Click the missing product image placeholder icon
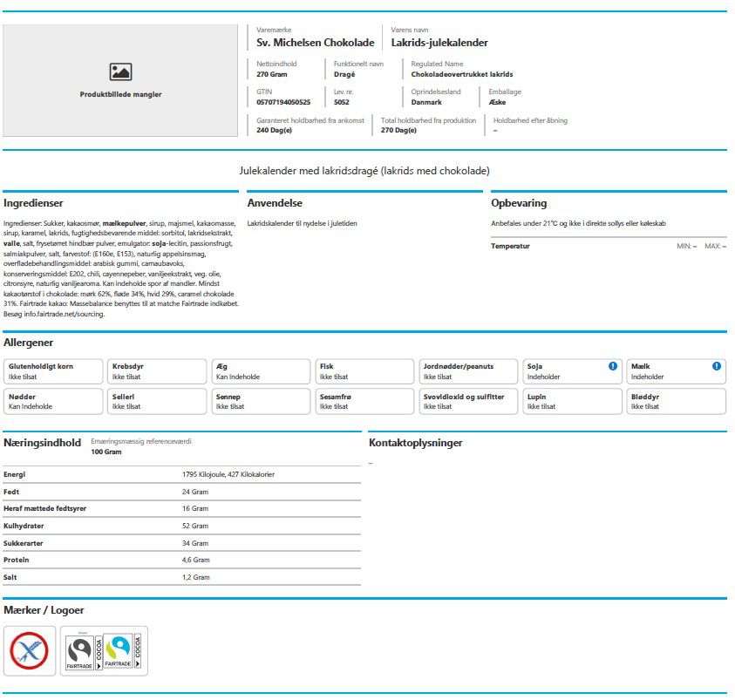 tap(120, 71)
